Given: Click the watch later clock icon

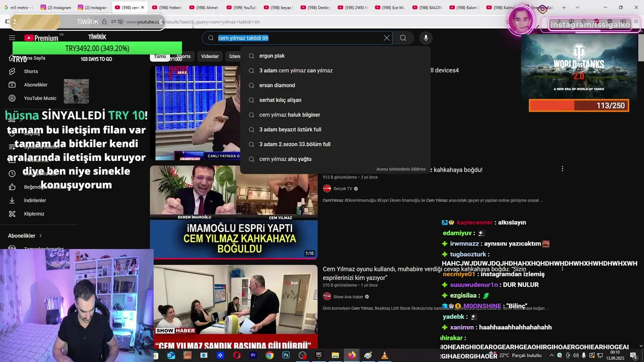Looking at the screenshot, I should 13,173.
